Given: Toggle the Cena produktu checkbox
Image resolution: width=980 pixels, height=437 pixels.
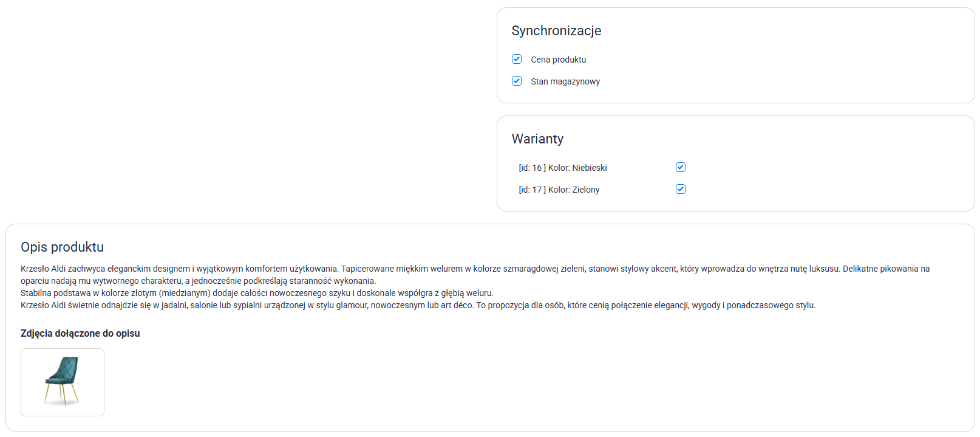Looking at the screenshot, I should coord(517,59).
